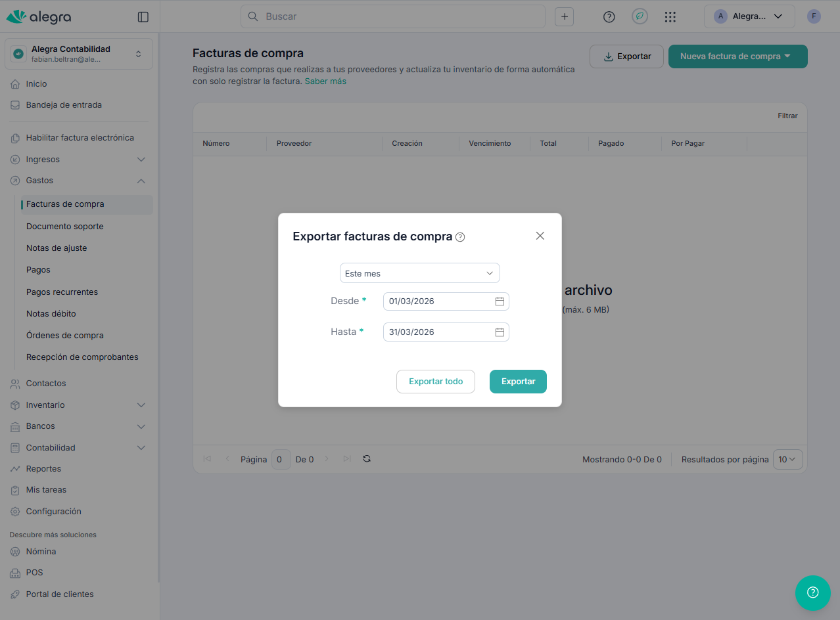Image resolution: width=840 pixels, height=620 pixels.
Task: Open the help question mark icon
Action: [608, 16]
